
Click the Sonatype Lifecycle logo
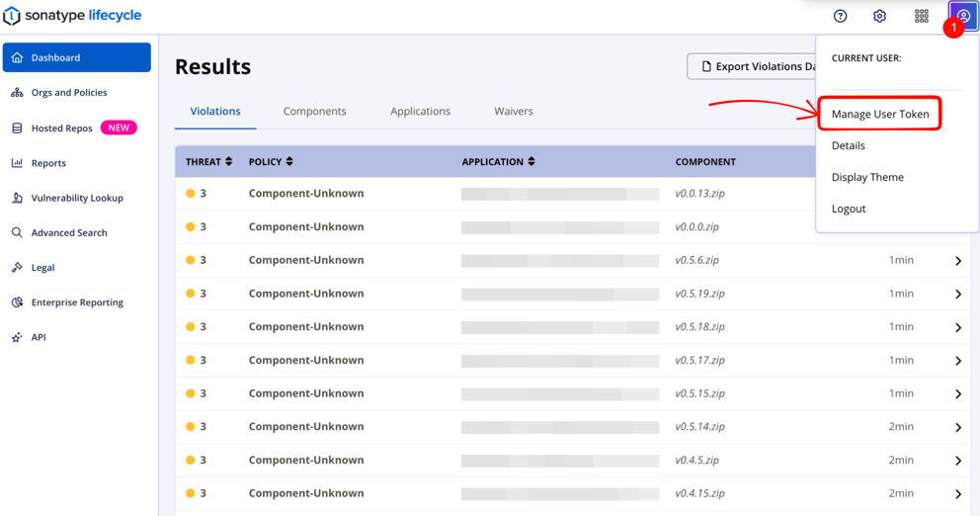click(72, 16)
